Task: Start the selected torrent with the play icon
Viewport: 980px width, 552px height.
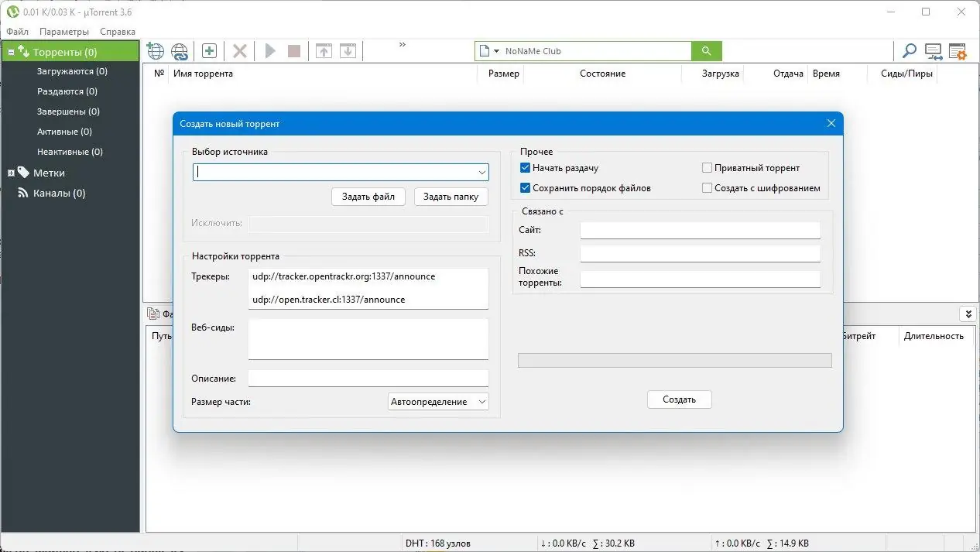Action: 269,50
